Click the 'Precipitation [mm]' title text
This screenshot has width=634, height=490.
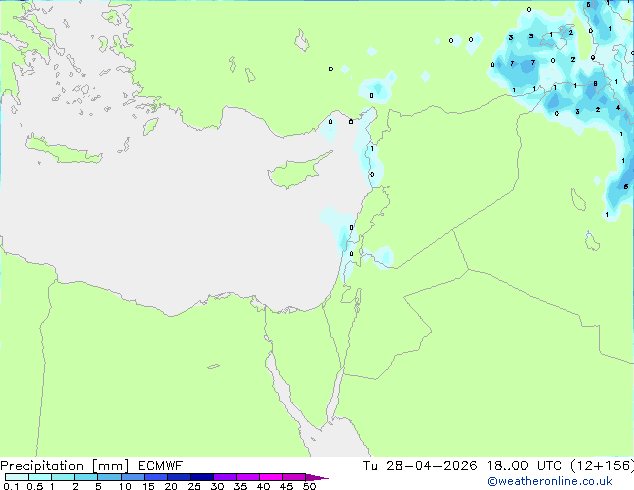coord(65,466)
